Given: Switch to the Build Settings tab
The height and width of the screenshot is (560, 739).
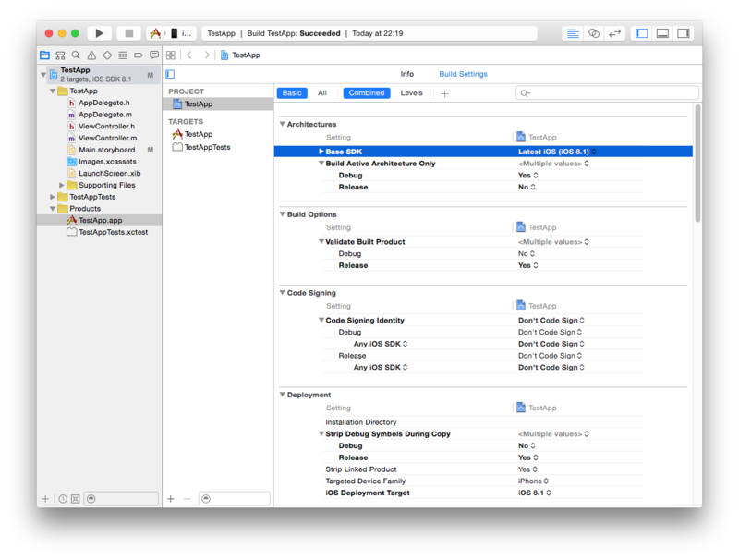Looking at the screenshot, I should [x=463, y=74].
